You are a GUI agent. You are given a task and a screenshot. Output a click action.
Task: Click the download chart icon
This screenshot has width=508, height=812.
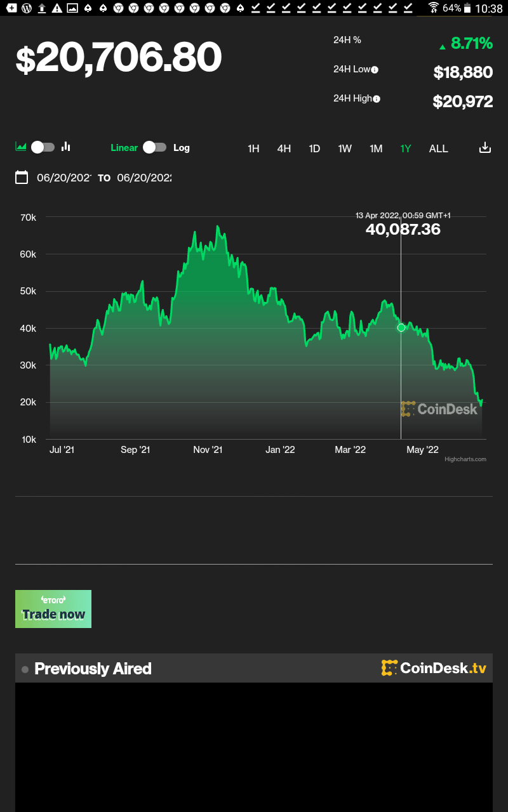(485, 148)
